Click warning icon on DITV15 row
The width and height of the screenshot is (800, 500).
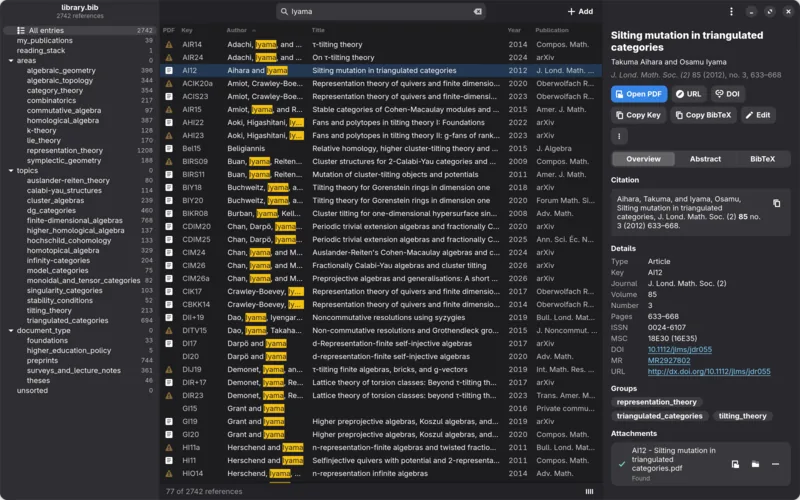click(169, 330)
